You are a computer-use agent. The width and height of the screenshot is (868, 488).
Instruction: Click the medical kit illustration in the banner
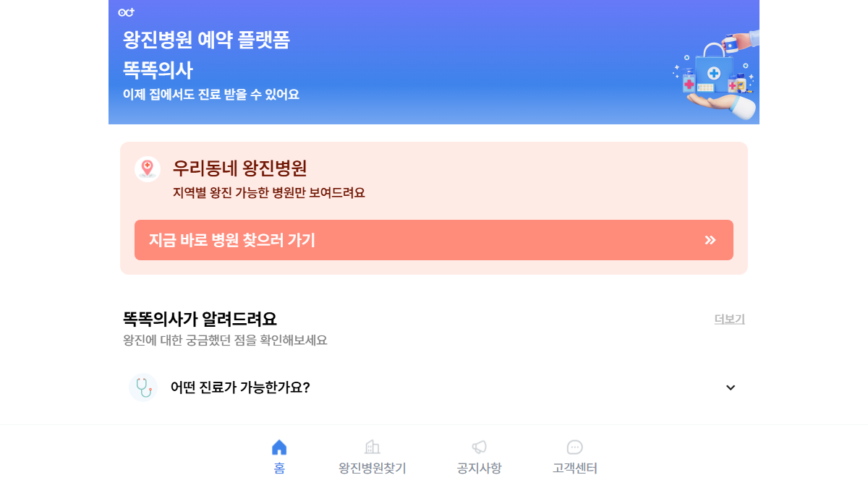(x=715, y=77)
